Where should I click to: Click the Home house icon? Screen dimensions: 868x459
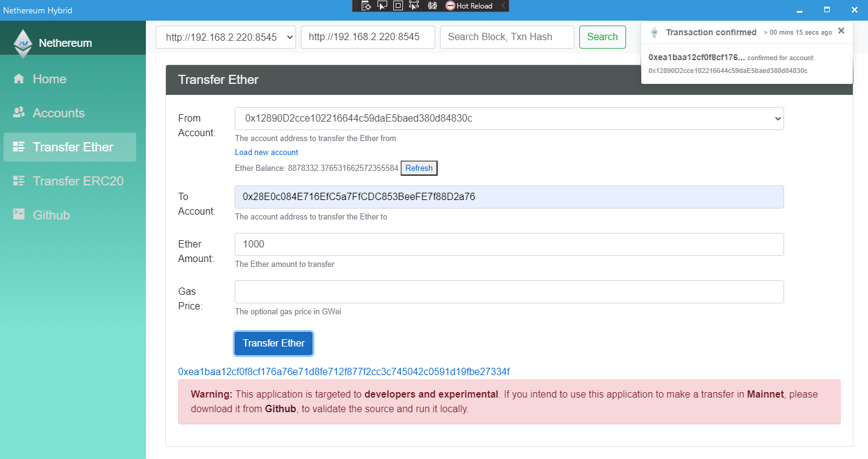pyautogui.click(x=19, y=79)
